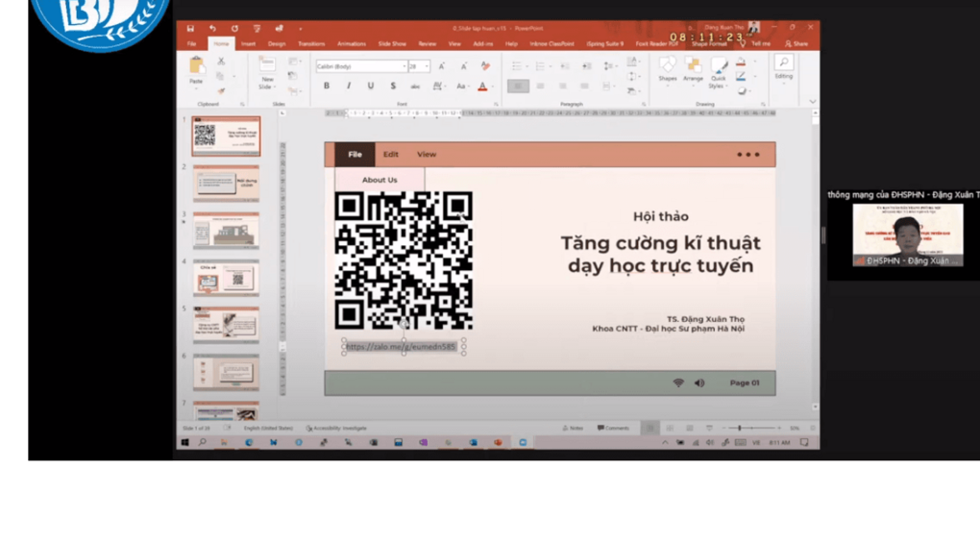Adjust the zoom slider in status bar
980x543 pixels.
tap(740, 428)
